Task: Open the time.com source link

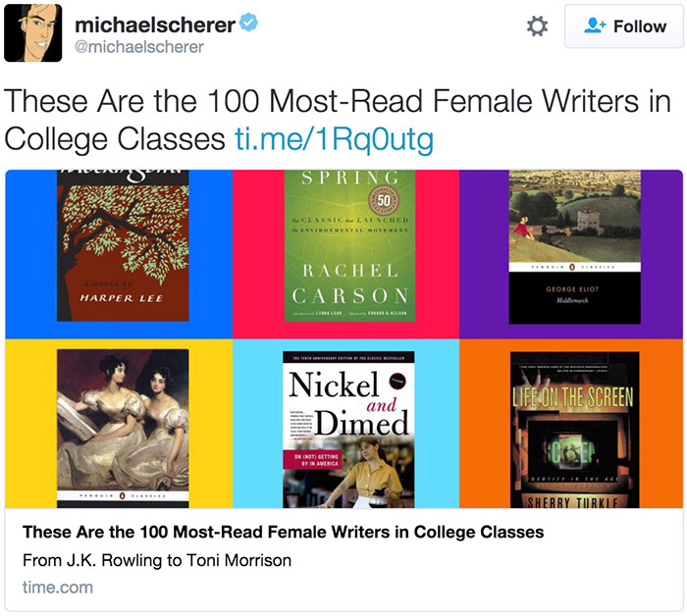Action: pyautogui.click(x=58, y=588)
